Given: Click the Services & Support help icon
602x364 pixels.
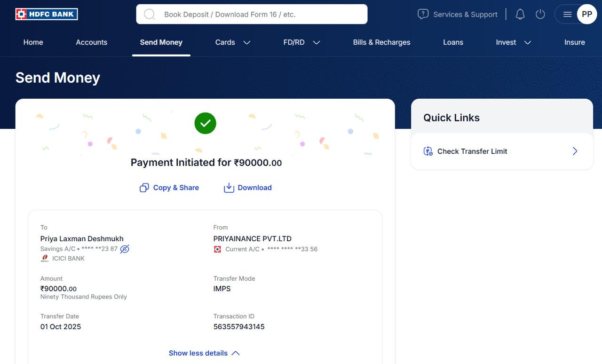Looking at the screenshot, I should point(423,14).
